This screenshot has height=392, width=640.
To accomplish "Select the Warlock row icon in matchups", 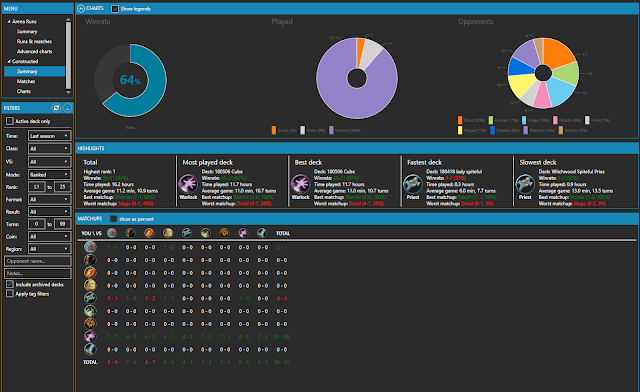I will (90, 336).
